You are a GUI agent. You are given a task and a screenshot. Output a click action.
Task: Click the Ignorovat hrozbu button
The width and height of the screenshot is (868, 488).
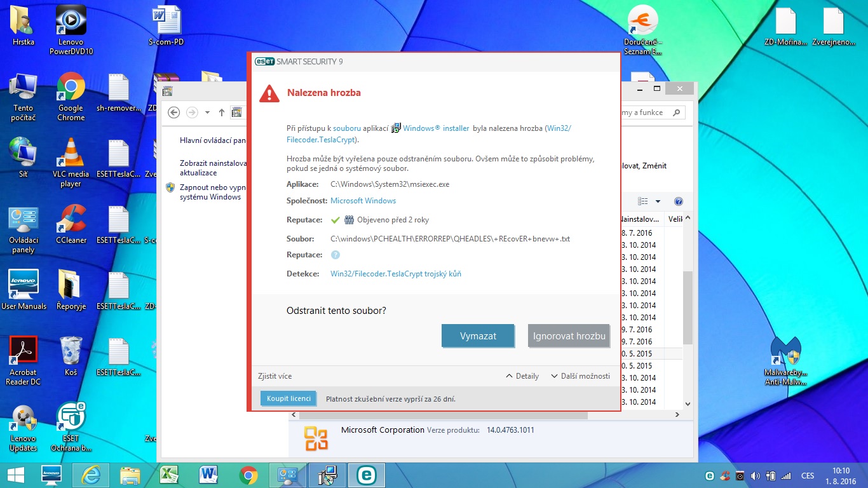coord(569,335)
